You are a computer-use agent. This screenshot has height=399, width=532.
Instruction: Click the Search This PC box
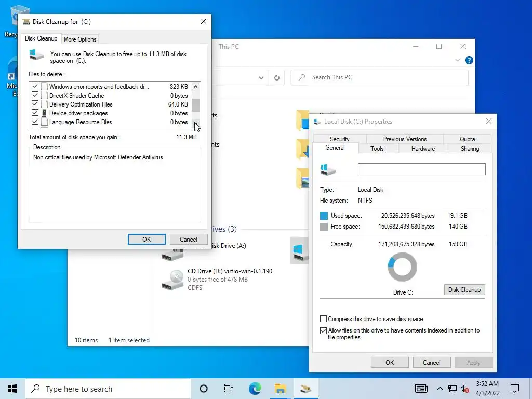tap(380, 77)
